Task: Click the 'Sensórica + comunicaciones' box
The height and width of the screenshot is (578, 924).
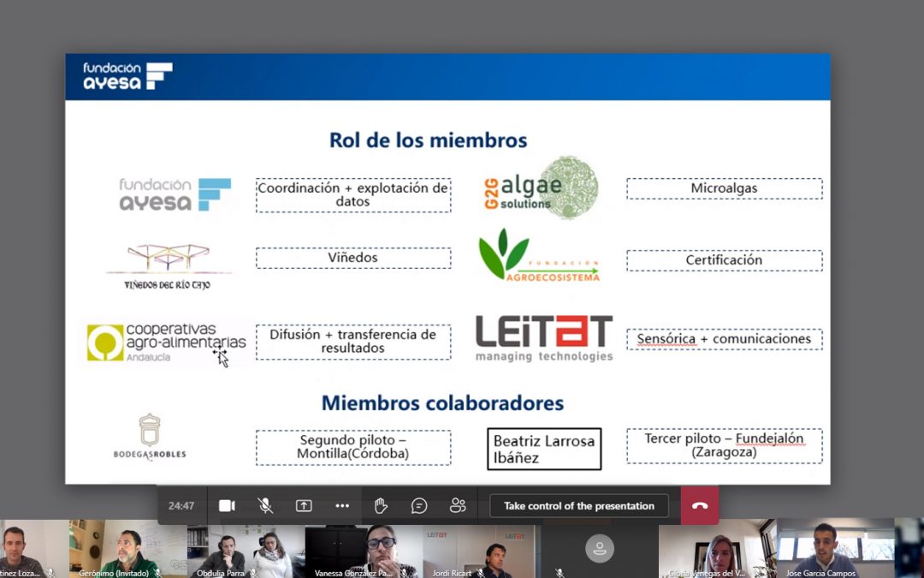Action: pyautogui.click(x=725, y=339)
